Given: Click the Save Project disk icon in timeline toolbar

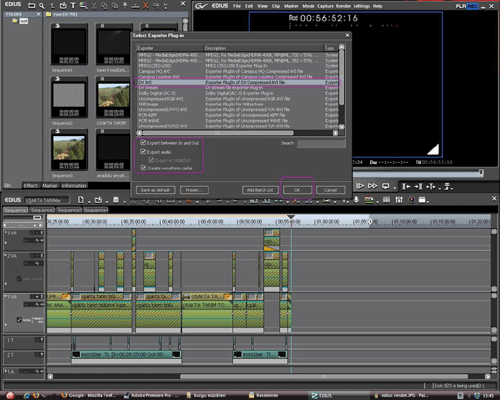Looking at the screenshot, I should click(x=116, y=200).
